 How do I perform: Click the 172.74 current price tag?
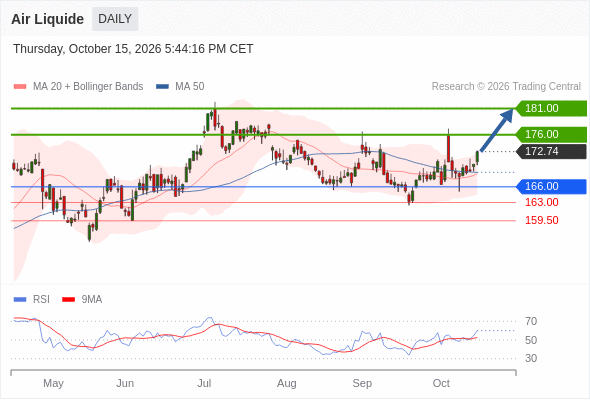point(551,152)
